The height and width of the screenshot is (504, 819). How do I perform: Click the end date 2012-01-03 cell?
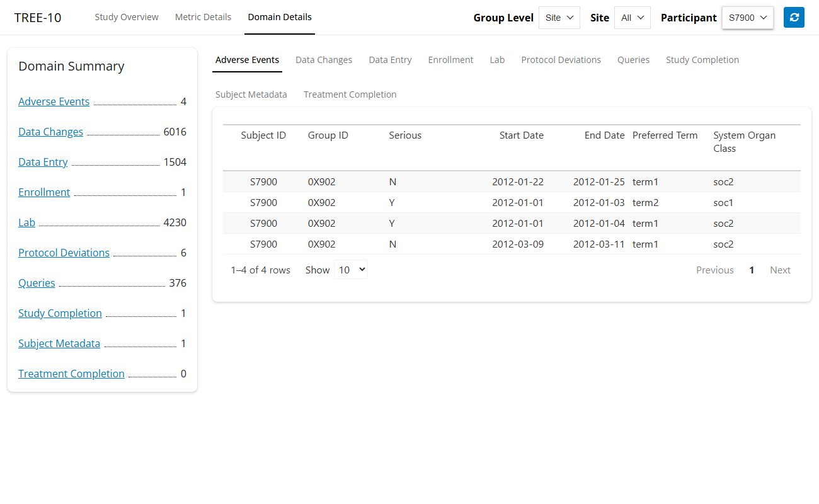tap(598, 203)
